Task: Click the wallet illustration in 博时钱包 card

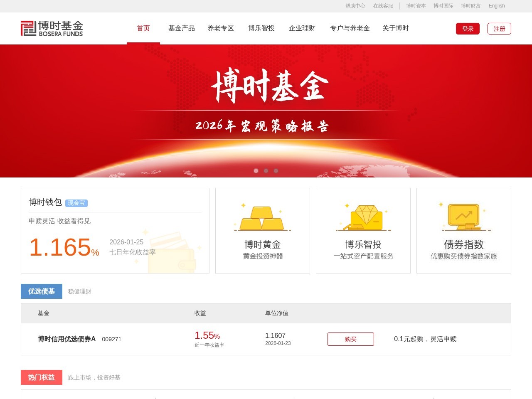Action: click(x=172, y=254)
